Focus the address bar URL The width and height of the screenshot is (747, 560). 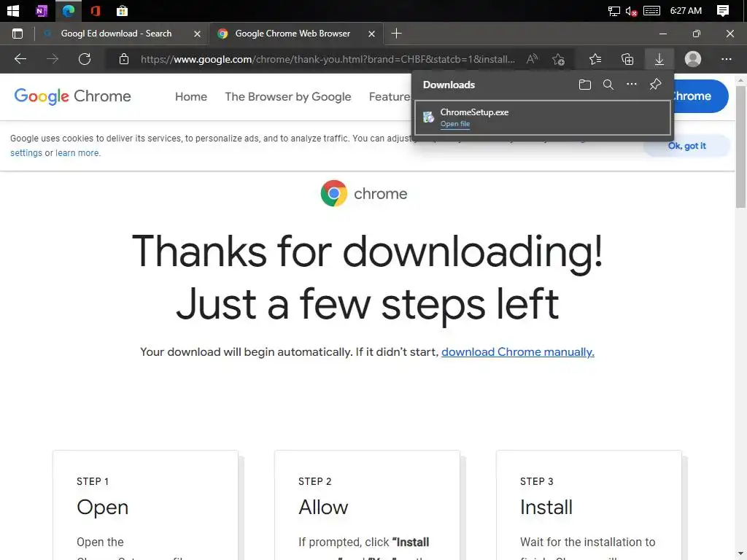(328, 59)
